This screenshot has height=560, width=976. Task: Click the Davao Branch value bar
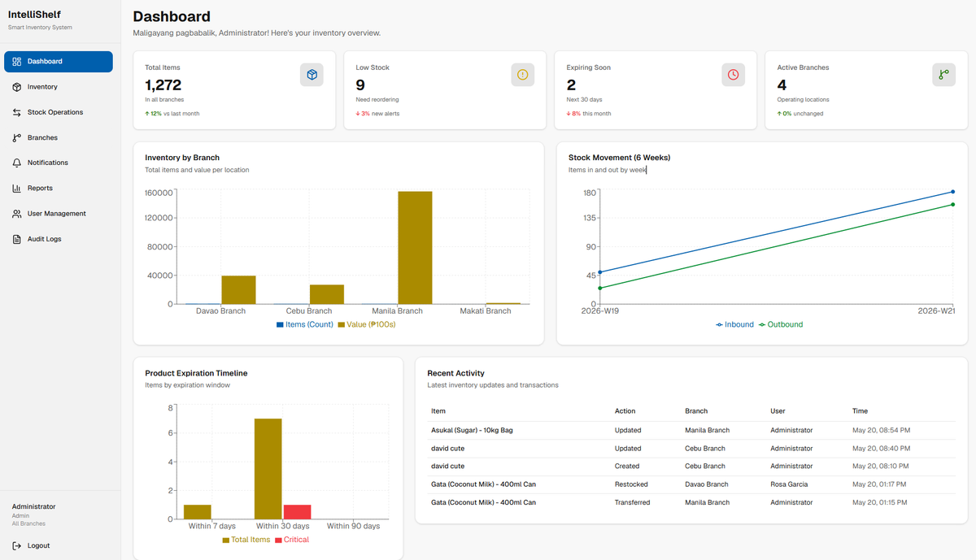click(239, 290)
